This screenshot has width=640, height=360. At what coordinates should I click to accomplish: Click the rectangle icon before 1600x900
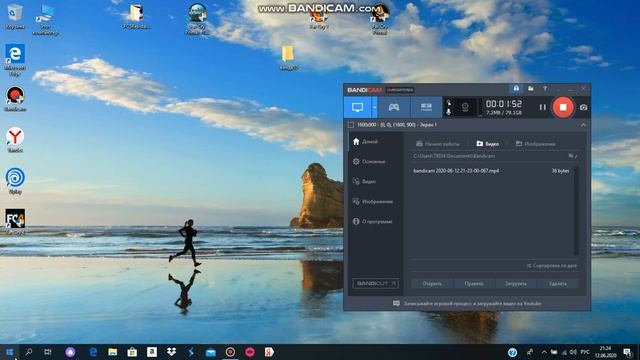(351, 125)
